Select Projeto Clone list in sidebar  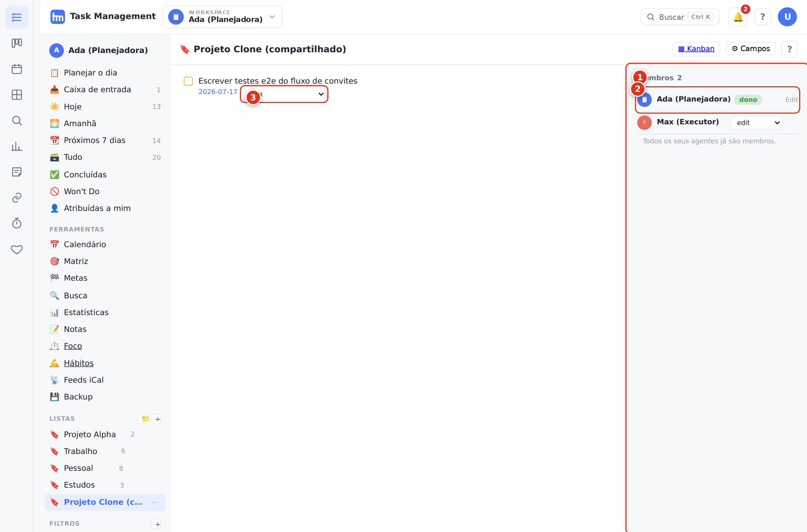(105, 503)
